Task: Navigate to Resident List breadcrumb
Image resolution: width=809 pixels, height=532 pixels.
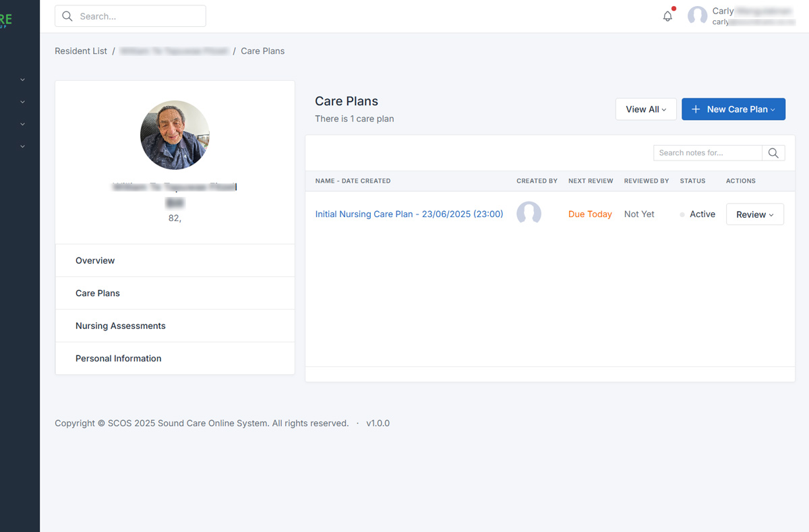Action: point(81,51)
